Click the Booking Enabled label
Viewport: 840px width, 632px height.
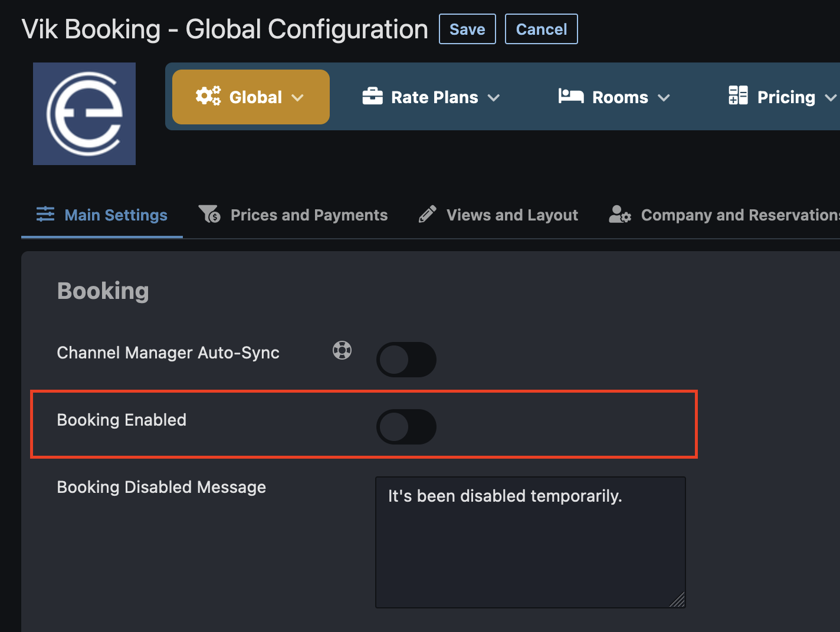pos(122,420)
